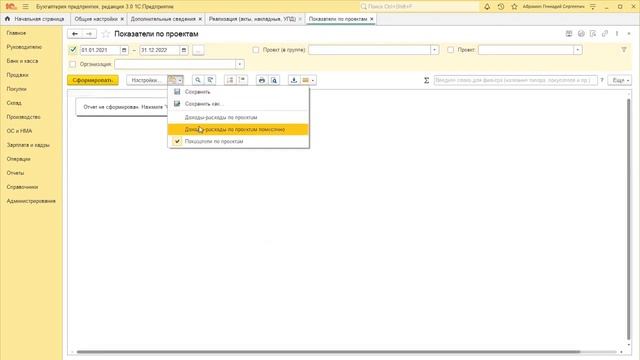640x360 pixels.
Task: Open Банк и касса sidebar section
Action: [22, 61]
